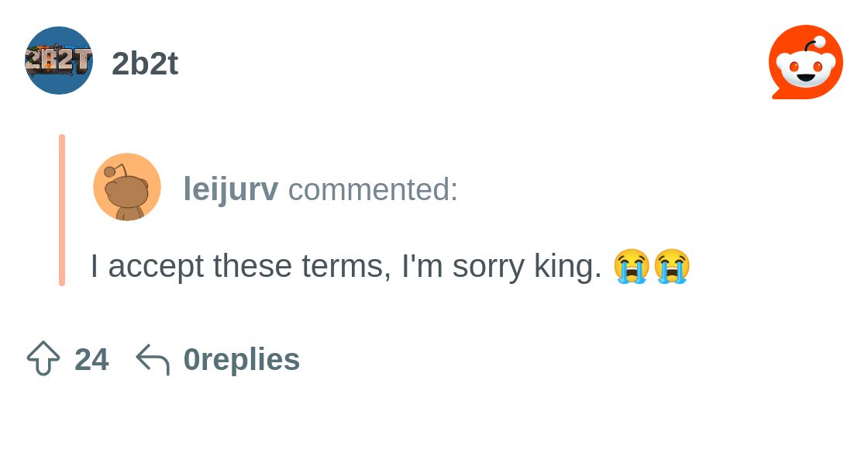This screenshot has width=868, height=453.
Task: Click the word "commented:" after the username
Action: point(373,189)
